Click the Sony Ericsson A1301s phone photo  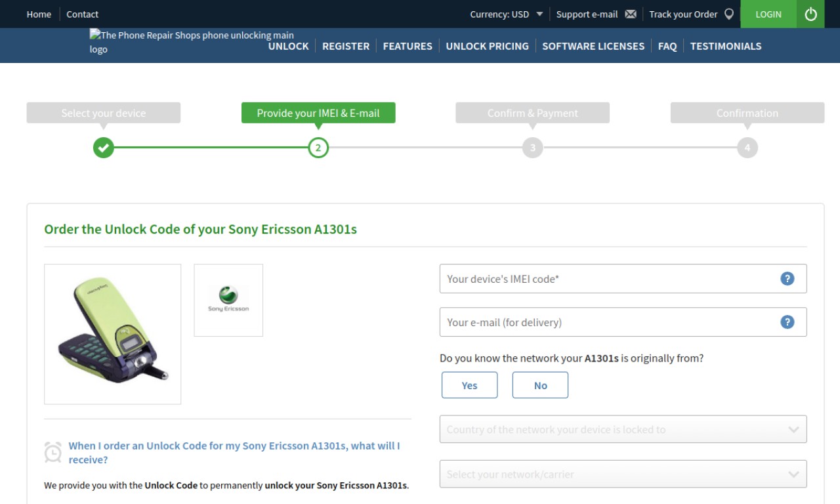112,334
